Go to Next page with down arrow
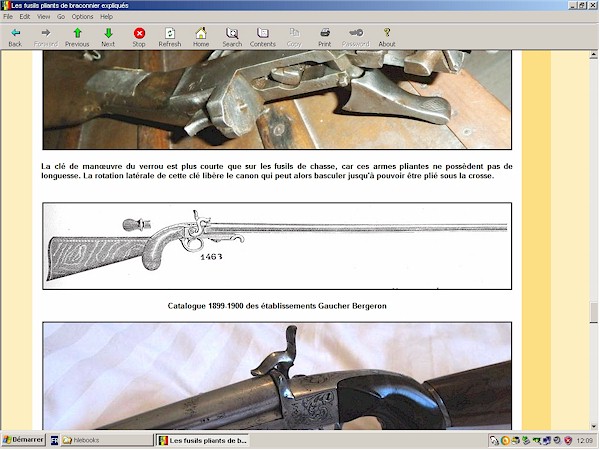The image size is (600, 450). pos(108,38)
